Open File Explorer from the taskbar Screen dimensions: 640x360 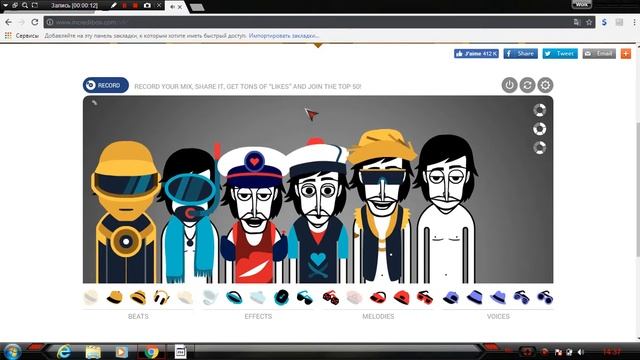click(x=93, y=351)
